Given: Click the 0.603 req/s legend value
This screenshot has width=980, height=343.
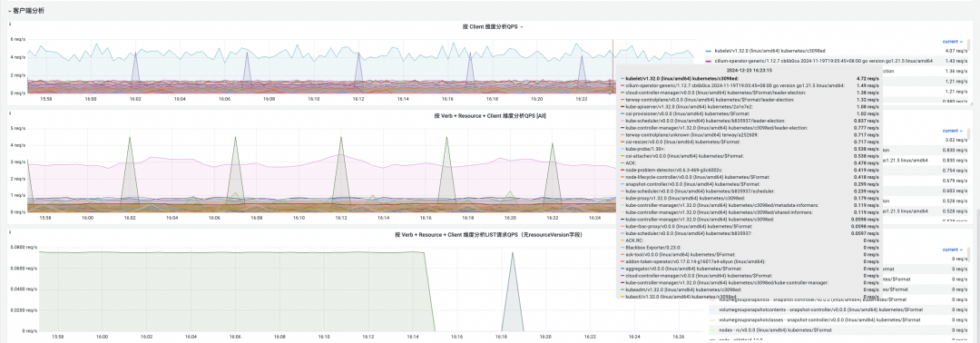Looking at the screenshot, I should 955,191.
